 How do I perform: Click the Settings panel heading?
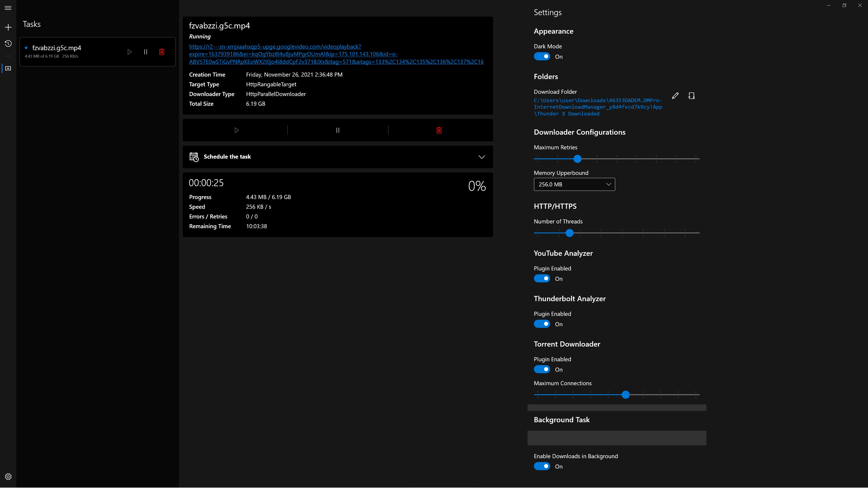pyautogui.click(x=547, y=12)
